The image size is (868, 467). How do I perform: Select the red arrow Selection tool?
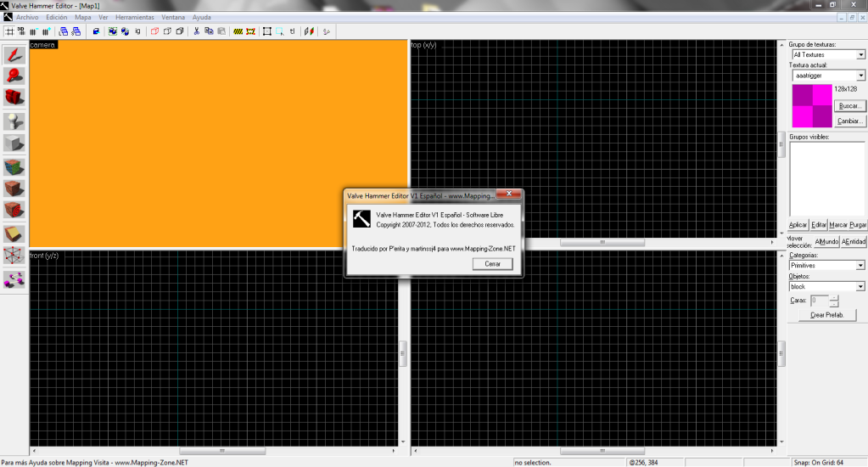[14, 55]
